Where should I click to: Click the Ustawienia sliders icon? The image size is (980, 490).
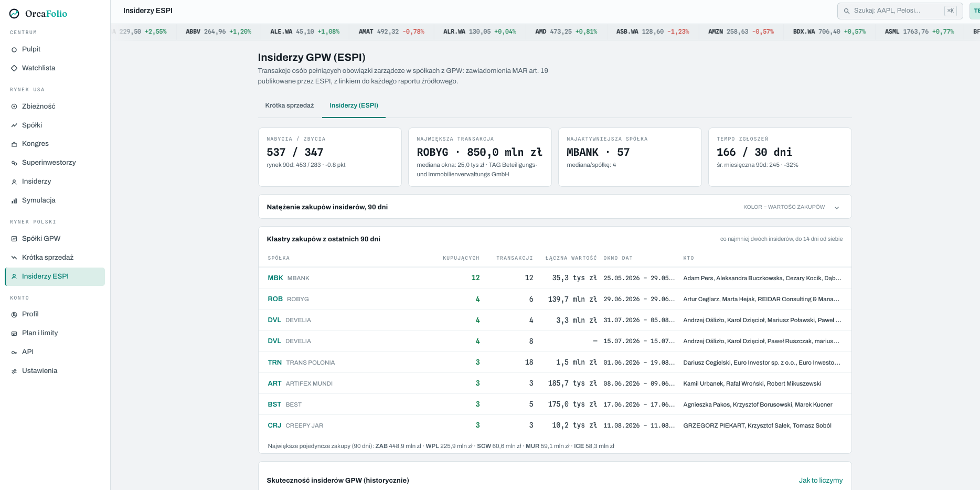[14, 371]
